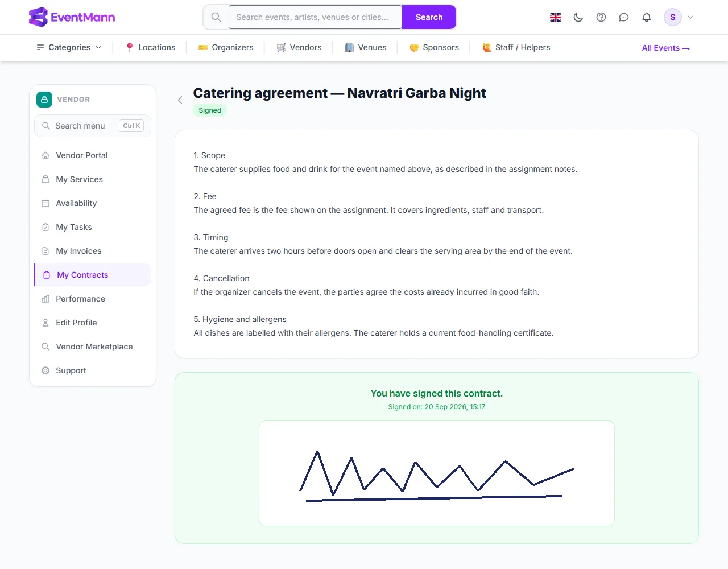The width and height of the screenshot is (728, 569).
Task: Open Staff / Helpers in the top nav
Action: (516, 47)
